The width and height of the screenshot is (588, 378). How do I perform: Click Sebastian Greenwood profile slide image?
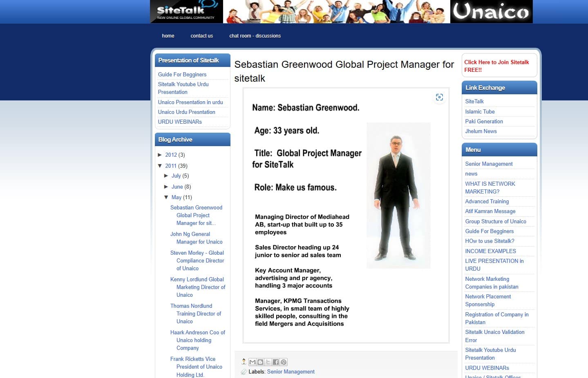[346, 216]
